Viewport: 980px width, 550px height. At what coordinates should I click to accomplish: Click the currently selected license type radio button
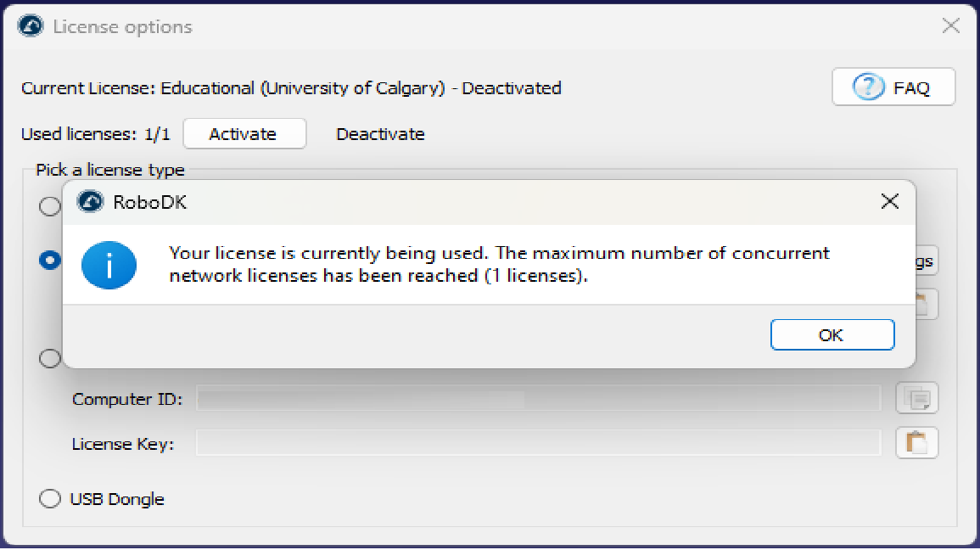click(x=51, y=260)
